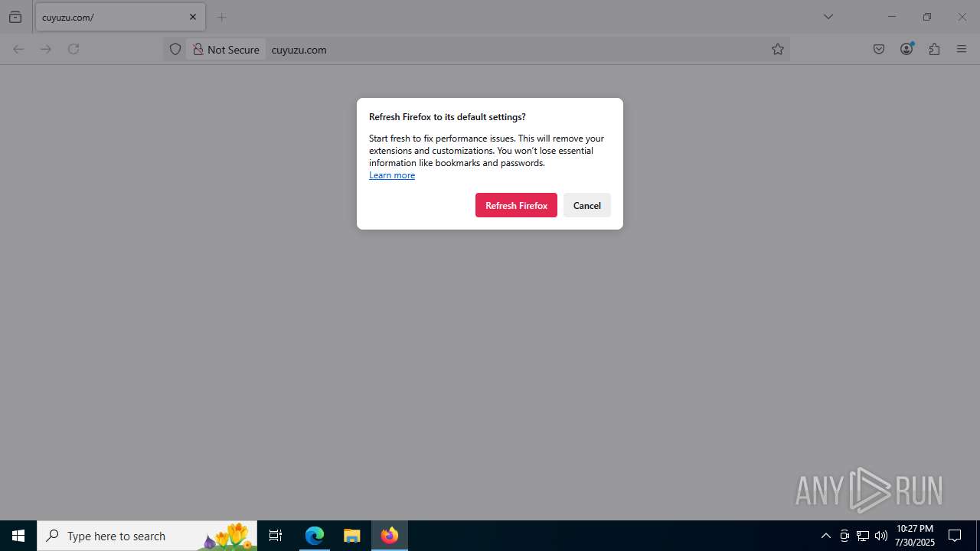Open the notification center icon
This screenshot has height=551, width=980.
955,536
